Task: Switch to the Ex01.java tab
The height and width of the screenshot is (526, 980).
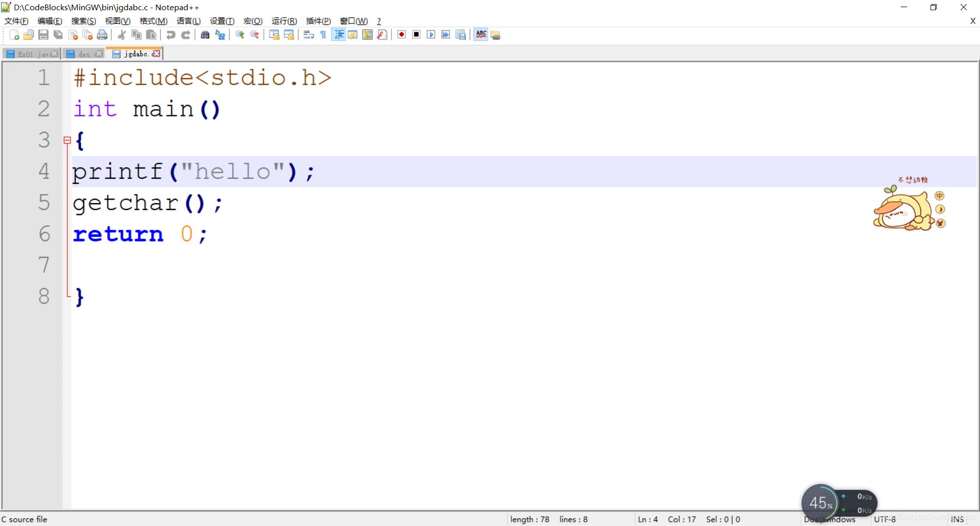Action: point(32,54)
